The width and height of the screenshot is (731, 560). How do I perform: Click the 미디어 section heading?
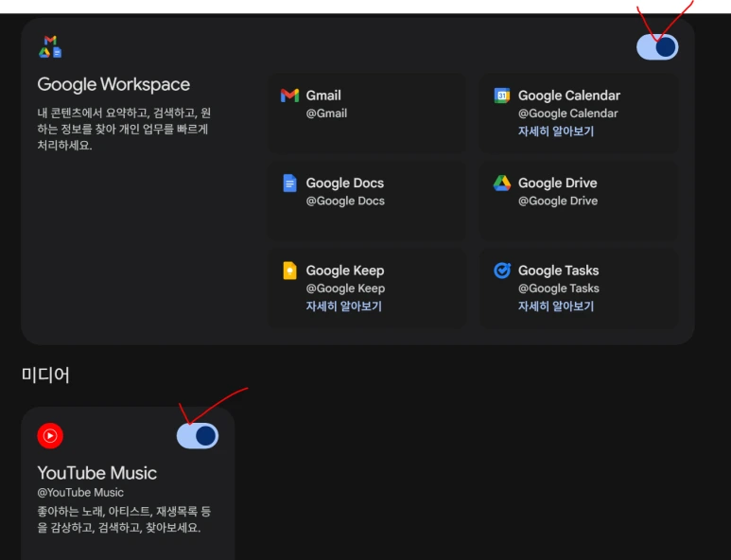tap(45, 375)
